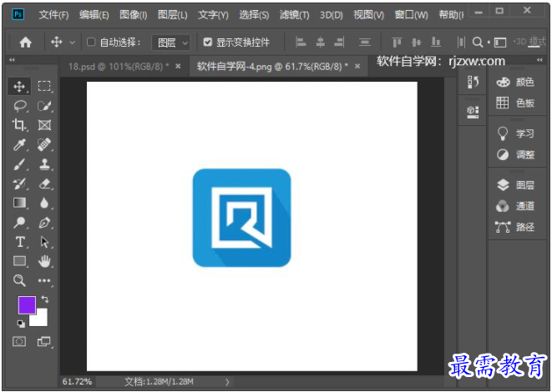Select the Zoom tool in toolbox
The width and height of the screenshot is (552, 392).
point(20,280)
